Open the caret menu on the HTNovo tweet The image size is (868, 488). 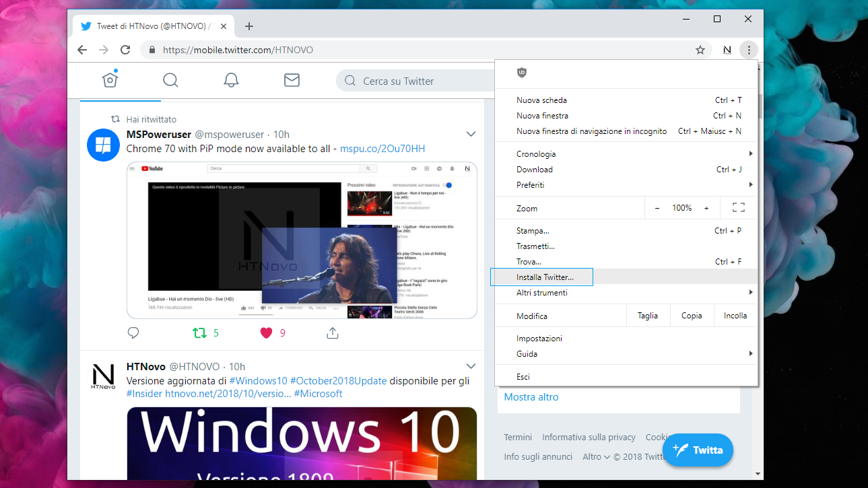click(x=471, y=365)
